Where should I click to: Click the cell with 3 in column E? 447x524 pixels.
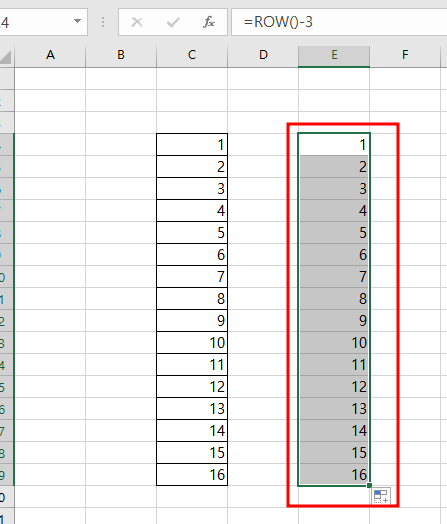click(x=334, y=188)
